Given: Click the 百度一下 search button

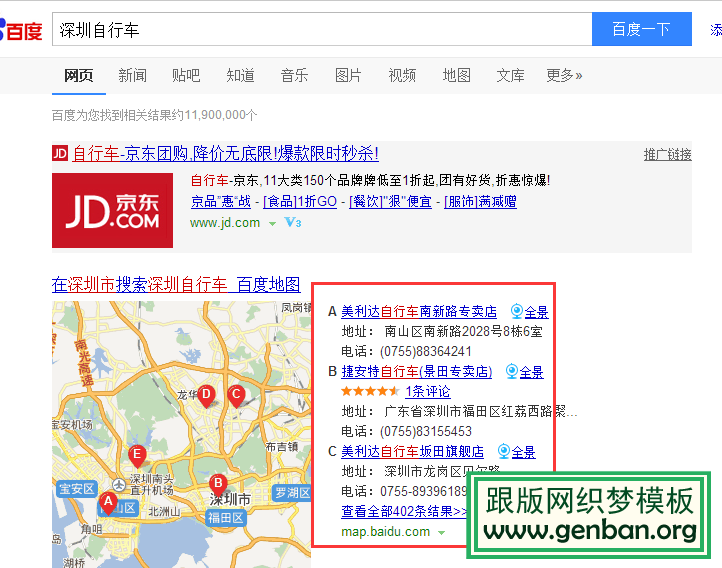Looking at the screenshot, I should 641,29.
